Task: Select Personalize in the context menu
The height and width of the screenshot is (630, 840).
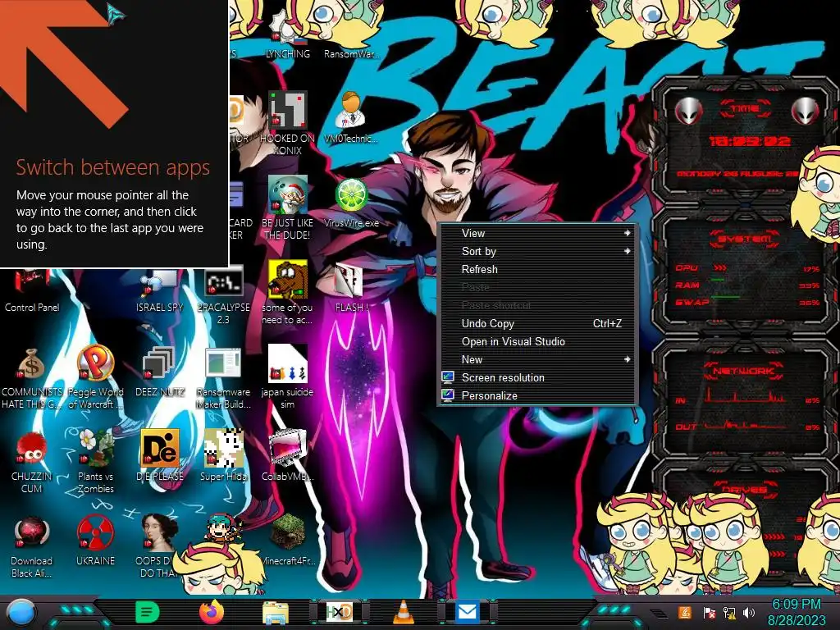Action: click(x=537, y=396)
